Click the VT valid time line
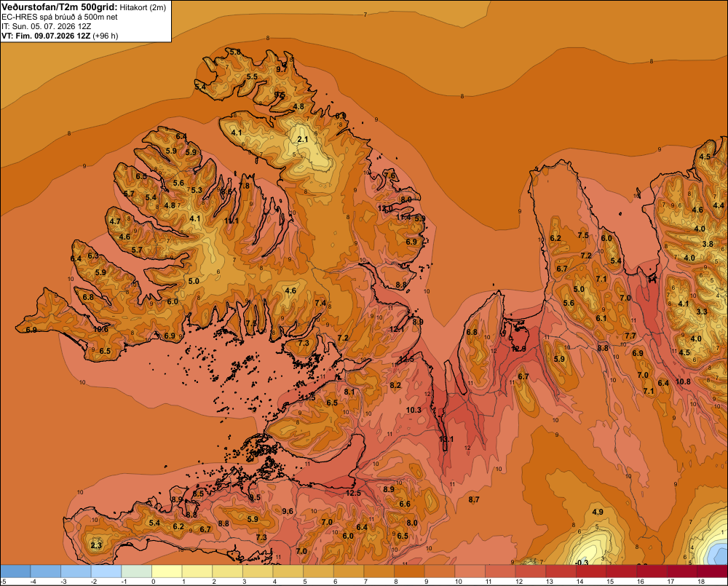Screen dimensions: 728x586 tap(60, 36)
